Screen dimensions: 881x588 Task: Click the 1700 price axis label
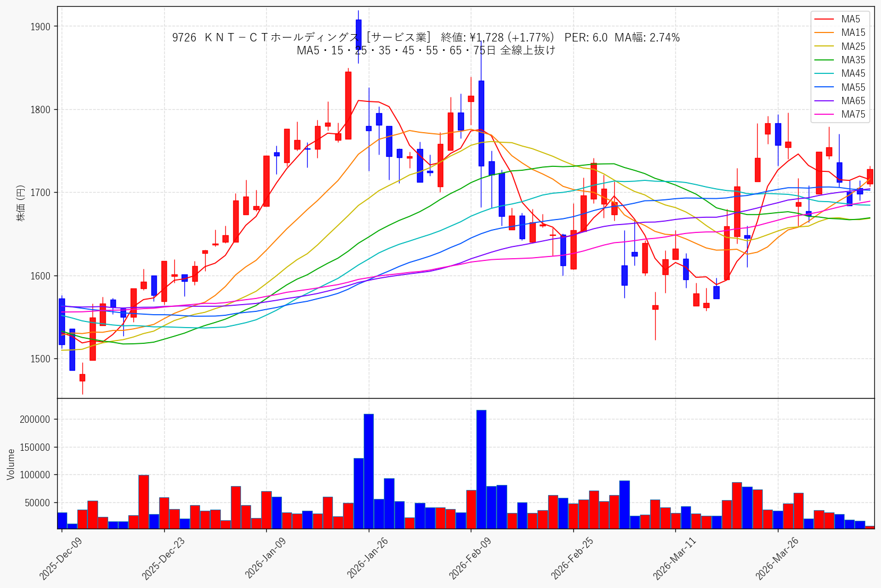(40, 193)
